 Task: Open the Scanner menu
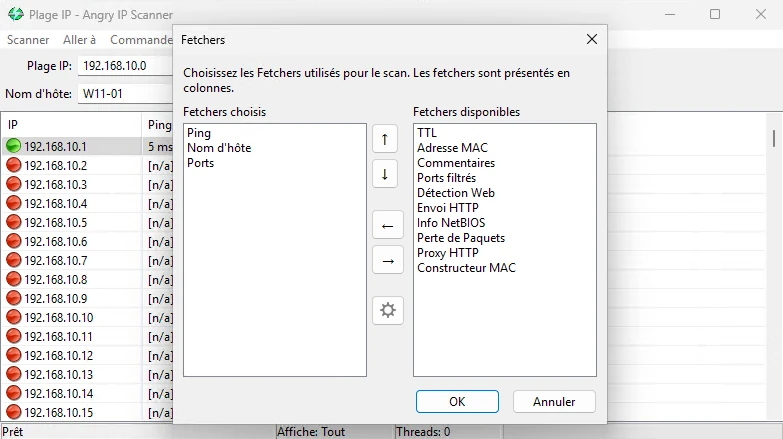tap(28, 40)
